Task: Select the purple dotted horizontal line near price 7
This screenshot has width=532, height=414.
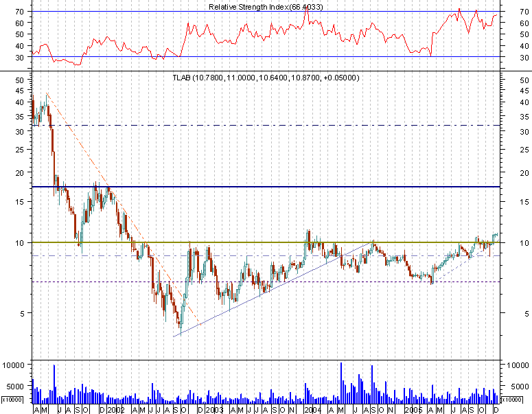Action: click(266, 281)
